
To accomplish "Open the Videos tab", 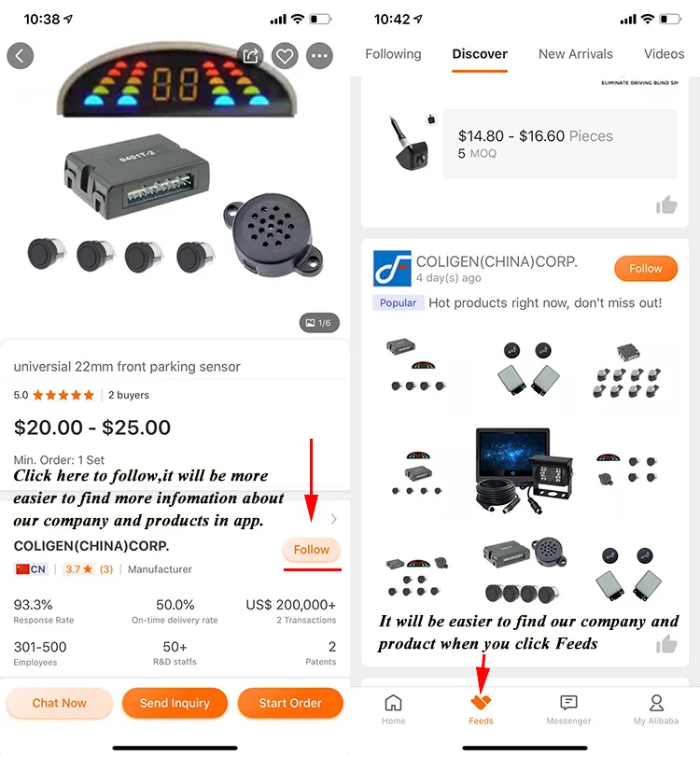I will [664, 54].
